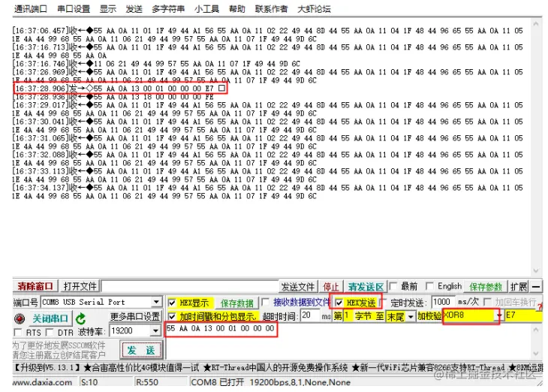Open the 发送 menu
548x392 pixels.
tap(134, 9)
